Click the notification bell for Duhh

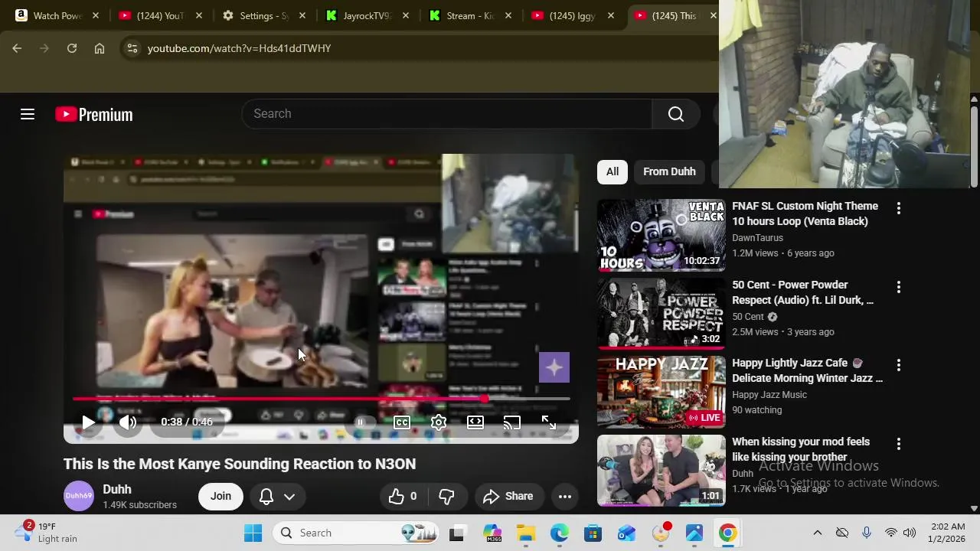tap(266, 496)
